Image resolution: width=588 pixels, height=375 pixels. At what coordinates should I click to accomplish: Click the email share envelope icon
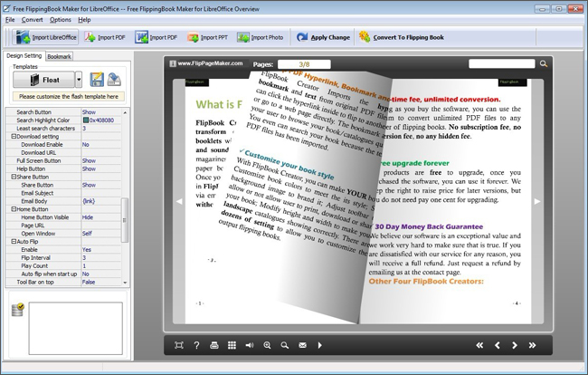(302, 345)
